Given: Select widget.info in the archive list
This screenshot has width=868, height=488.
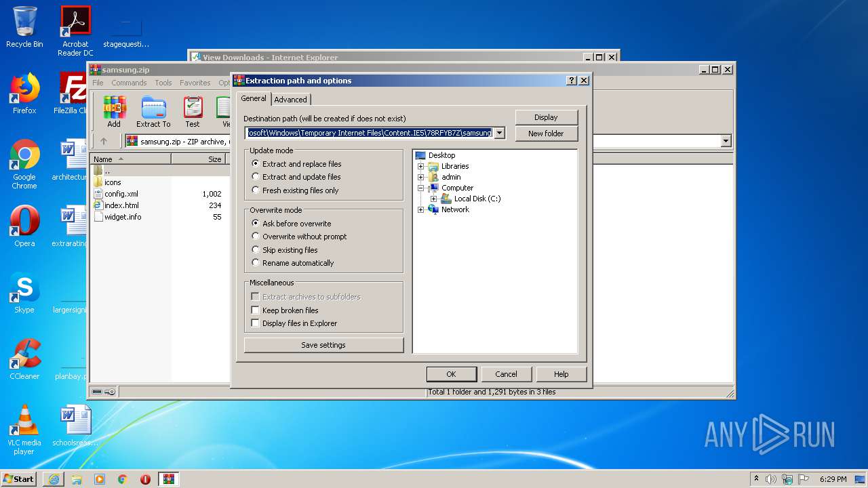Looking at the screenshot, I should [x=123, y=217].
